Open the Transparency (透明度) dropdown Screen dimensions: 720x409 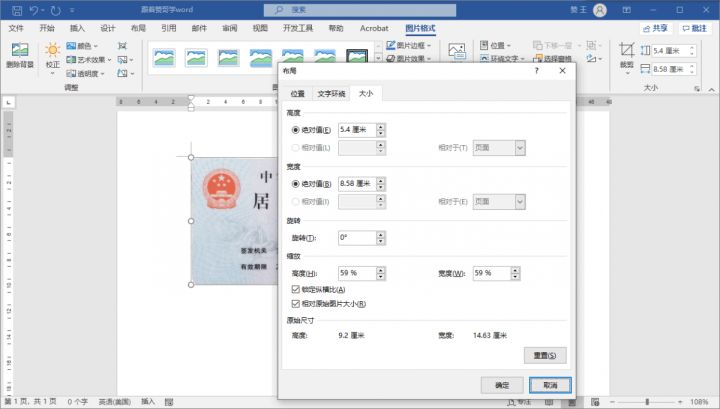85,73
